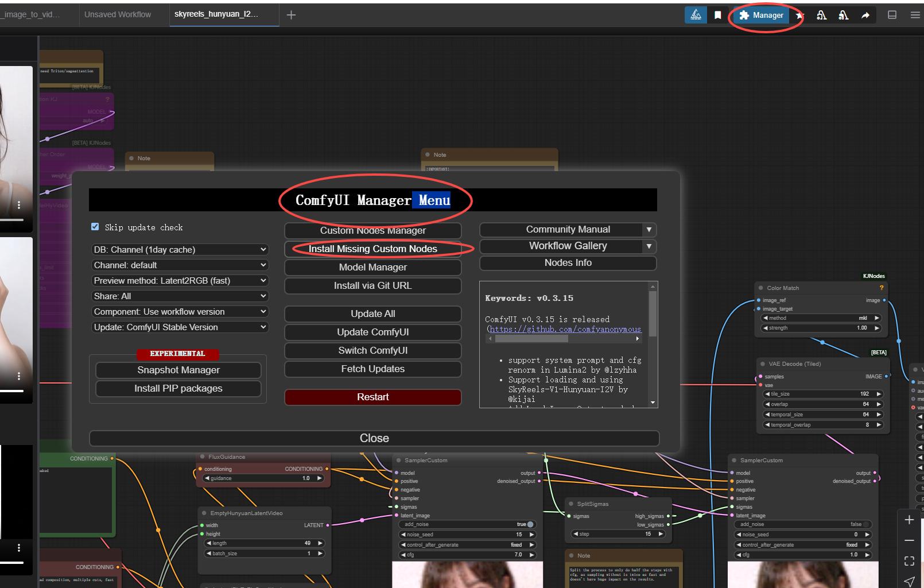
Task: Close the ComfyUI Manager Menu
Action: (x=374, y=438)
